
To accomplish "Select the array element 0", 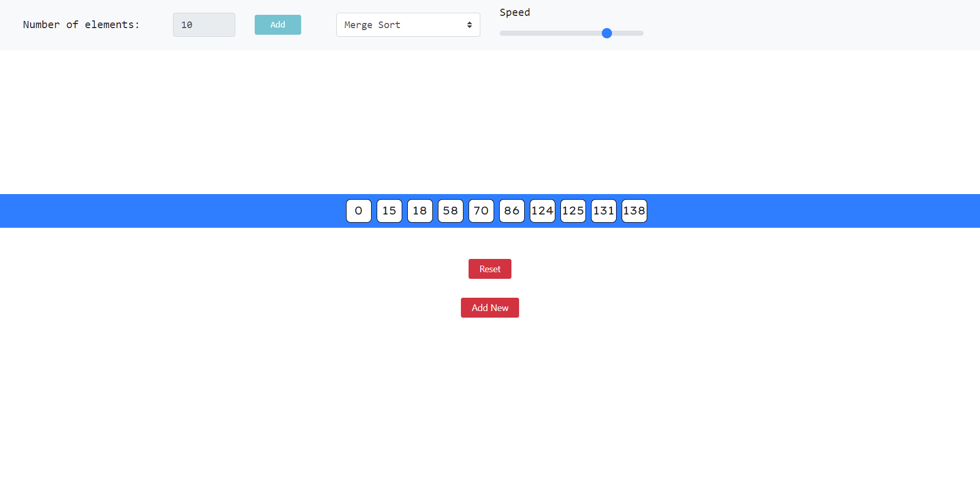I will click(359, 211).
